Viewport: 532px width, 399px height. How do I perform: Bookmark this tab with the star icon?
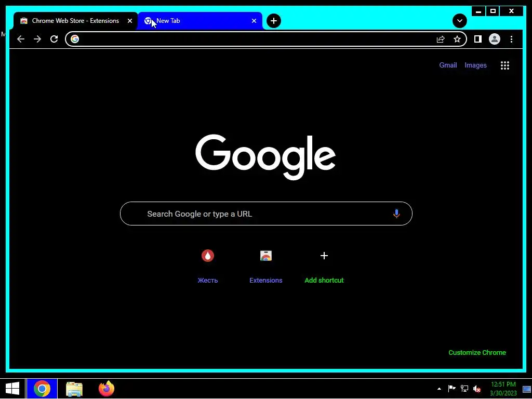[457, 39]
